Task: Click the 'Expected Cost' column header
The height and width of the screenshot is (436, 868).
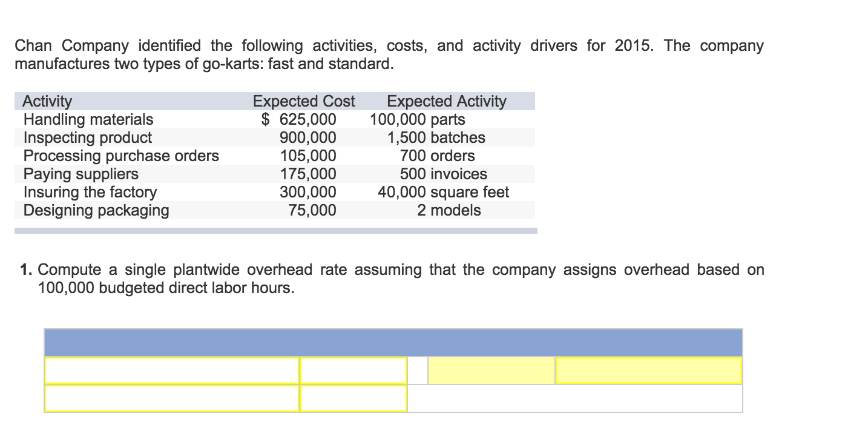Action: [304, 101]
